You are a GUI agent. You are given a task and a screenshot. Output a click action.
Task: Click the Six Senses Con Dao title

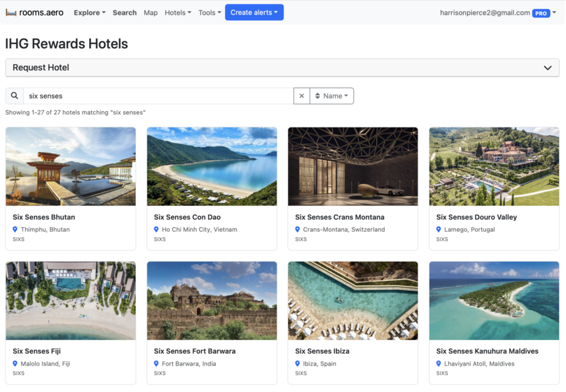[187, 217]
